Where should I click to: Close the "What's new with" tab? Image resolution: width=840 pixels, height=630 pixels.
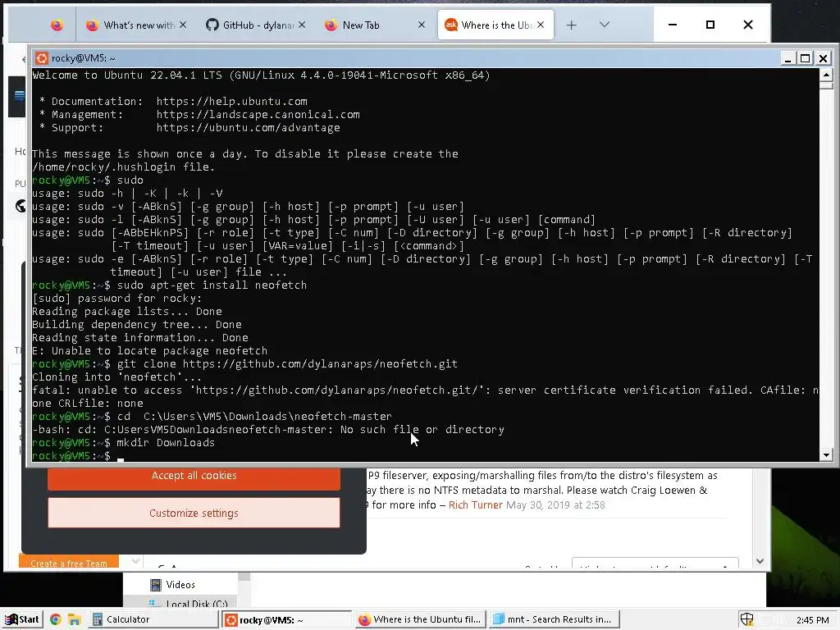[183, 25]
